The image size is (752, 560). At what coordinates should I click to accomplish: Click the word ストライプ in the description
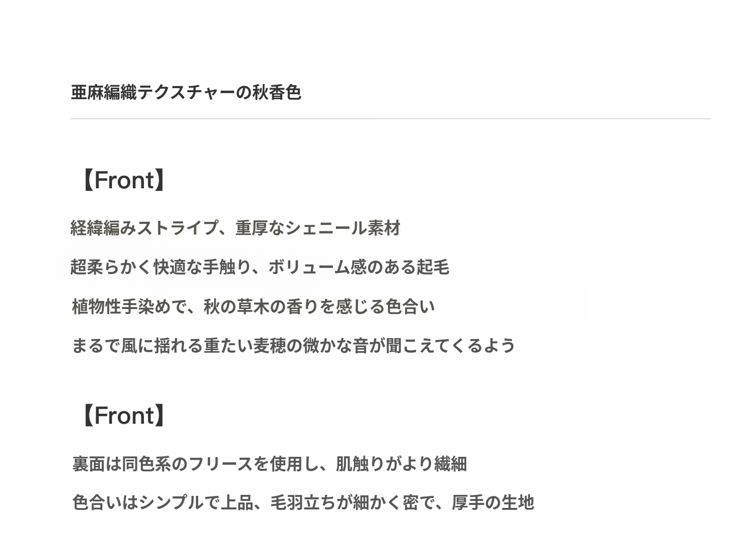tap(177, 228)
